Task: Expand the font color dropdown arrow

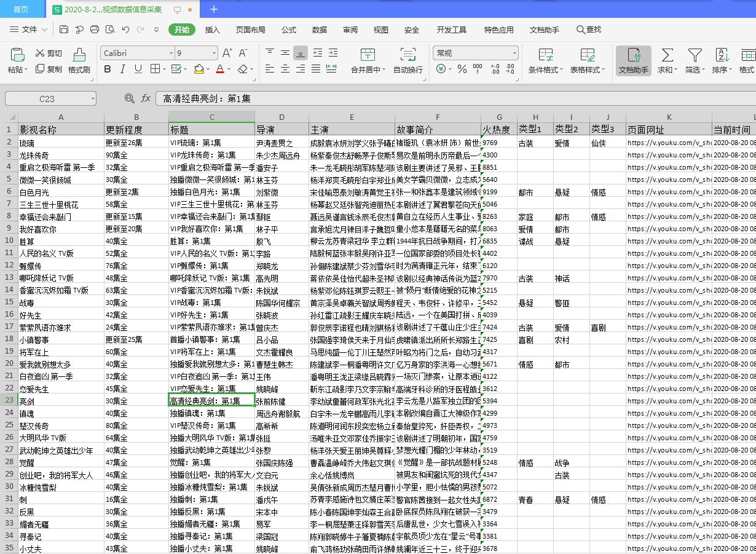Action: (x=230, y=69)
